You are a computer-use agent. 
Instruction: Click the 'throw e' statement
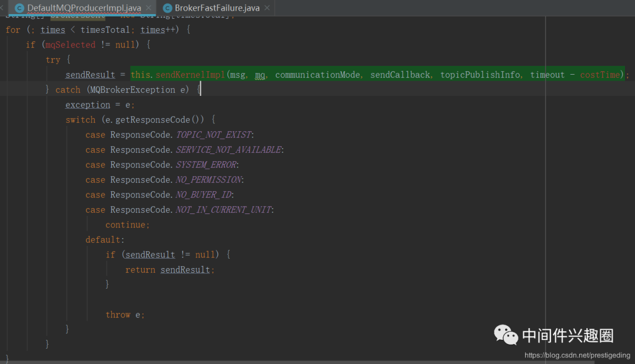pyautogui.click(x=124, y=315)
